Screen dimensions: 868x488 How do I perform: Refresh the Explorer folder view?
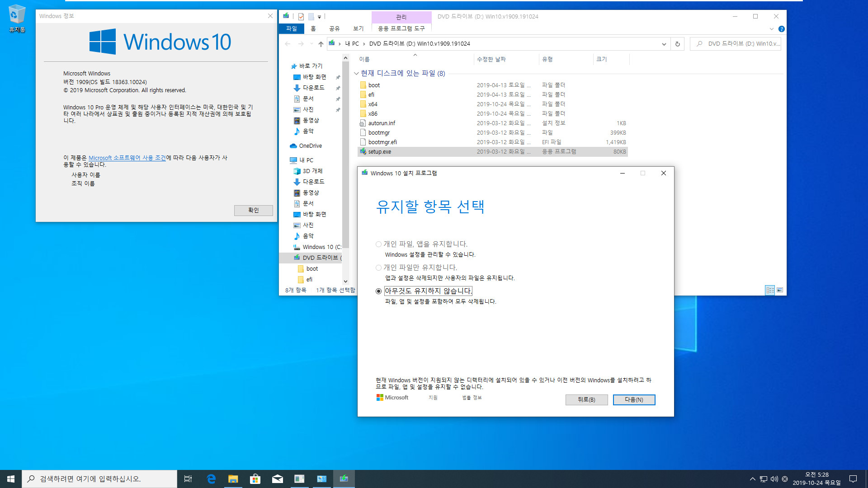click(677, 44)
